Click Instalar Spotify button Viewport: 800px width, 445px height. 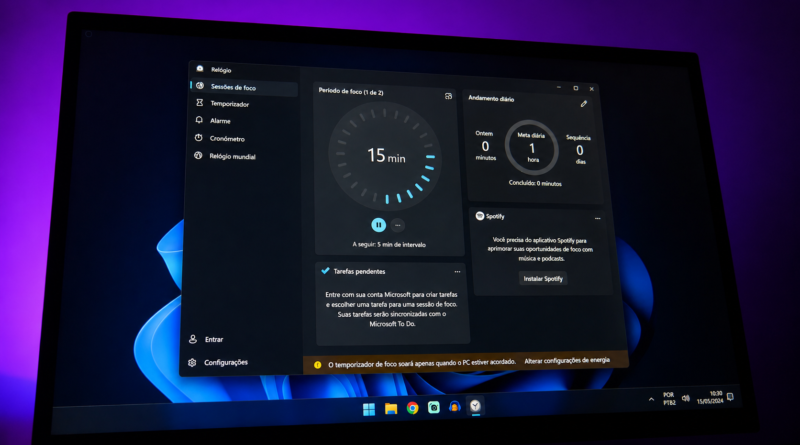pos(543,279)
